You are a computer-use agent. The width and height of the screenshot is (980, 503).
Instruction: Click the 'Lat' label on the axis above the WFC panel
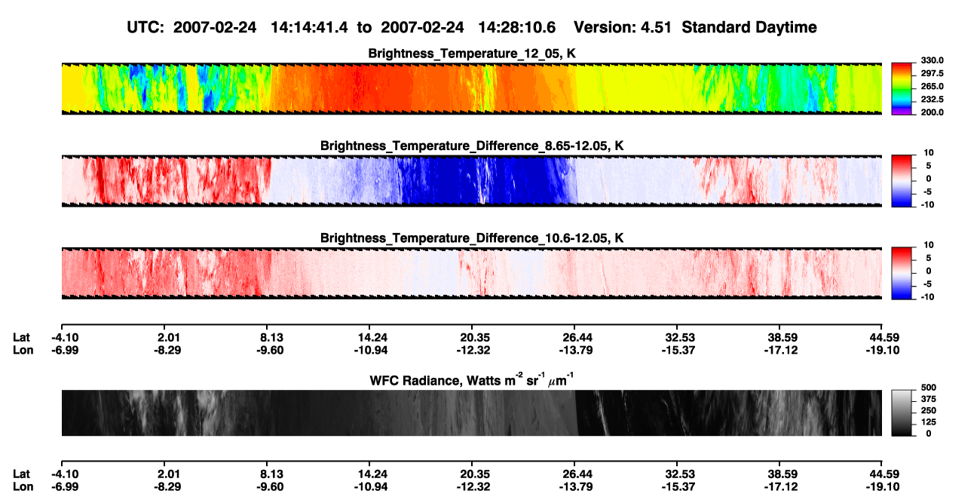point(21,338)
